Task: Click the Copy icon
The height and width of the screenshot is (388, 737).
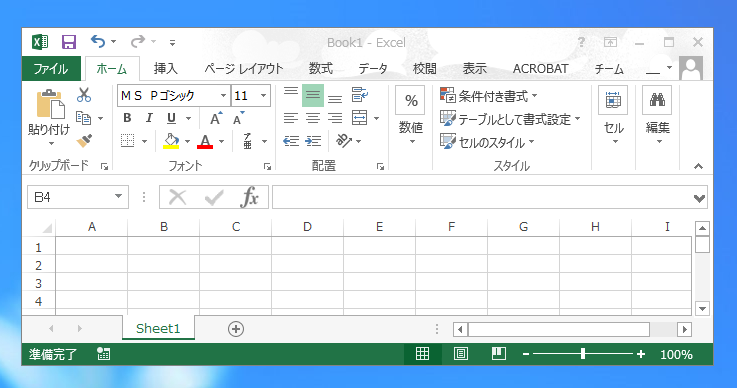Action: point(84,118)
